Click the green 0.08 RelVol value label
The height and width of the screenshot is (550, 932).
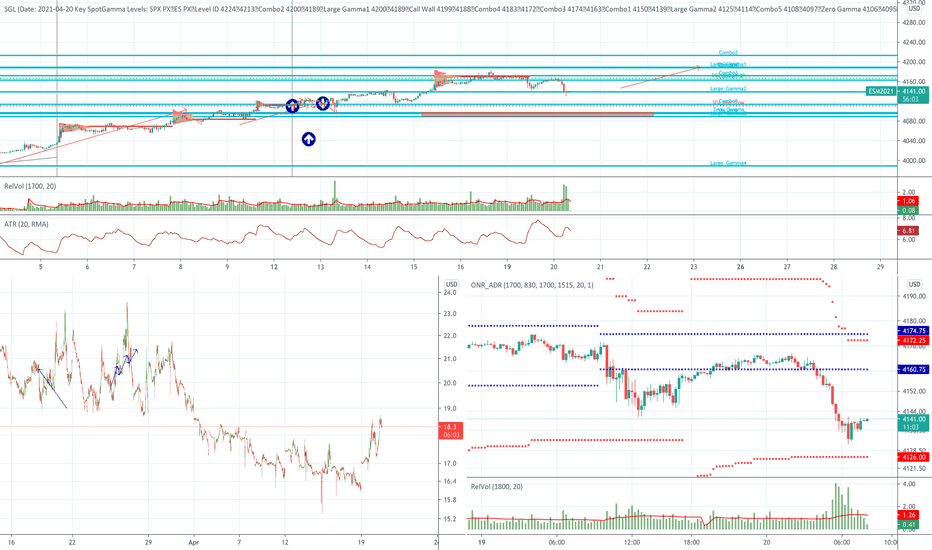pyautogui.click(x=909, y=210)
